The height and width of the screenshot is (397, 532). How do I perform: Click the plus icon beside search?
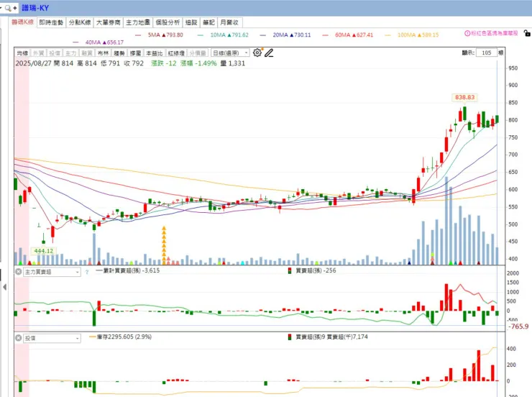(x=14, y=8)
